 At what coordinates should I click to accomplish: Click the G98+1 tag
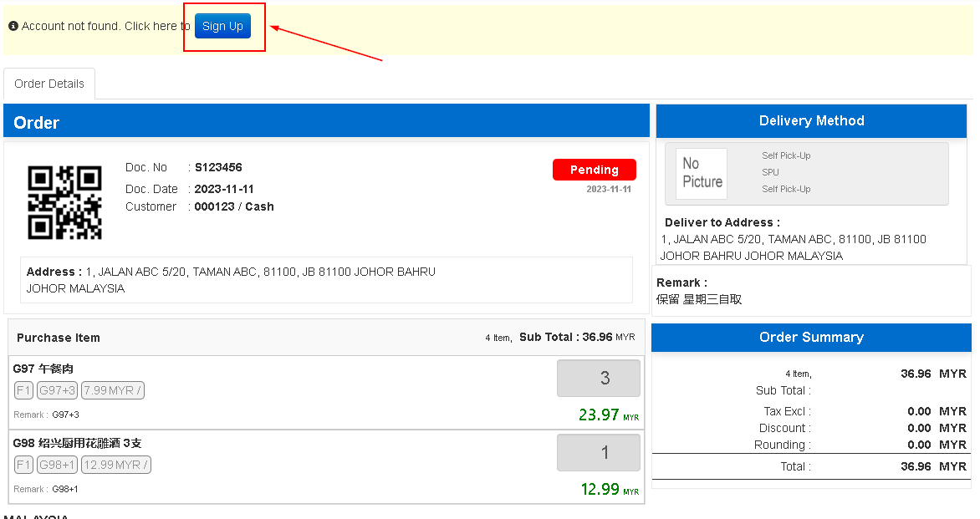(57, 465)
